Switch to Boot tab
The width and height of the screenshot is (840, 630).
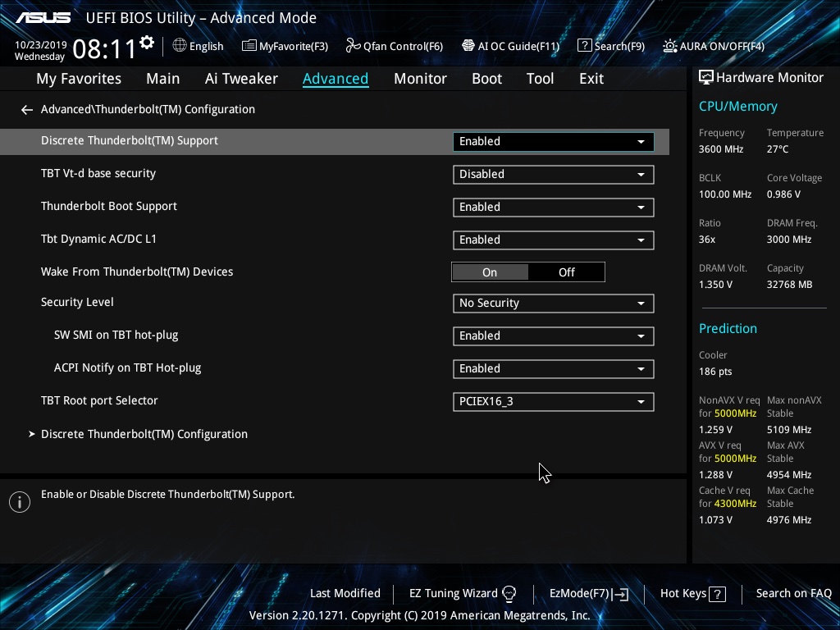click(486, 79)
